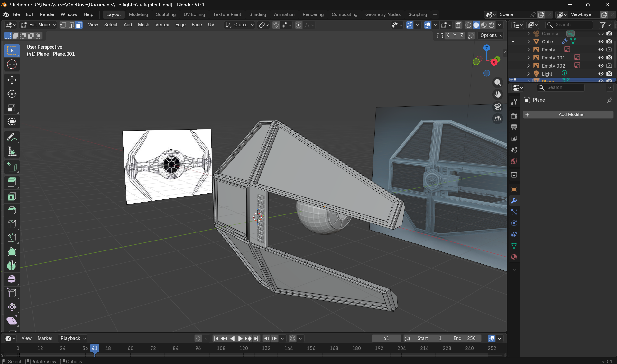The width and height of the screenshot is (617, 364).
Task: Open the Vertex menu
Action: (162, 25)
